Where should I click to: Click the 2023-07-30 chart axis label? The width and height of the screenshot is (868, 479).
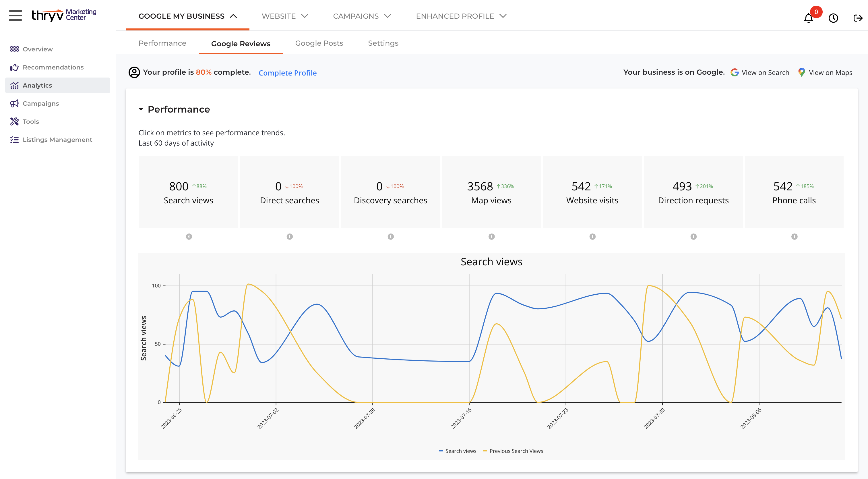point(654,418)
